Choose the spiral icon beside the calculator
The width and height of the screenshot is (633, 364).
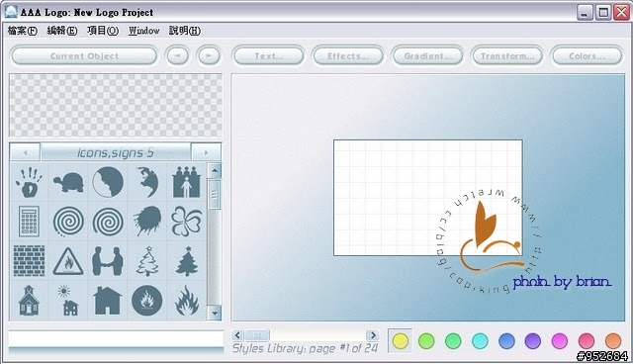[68, 222]
